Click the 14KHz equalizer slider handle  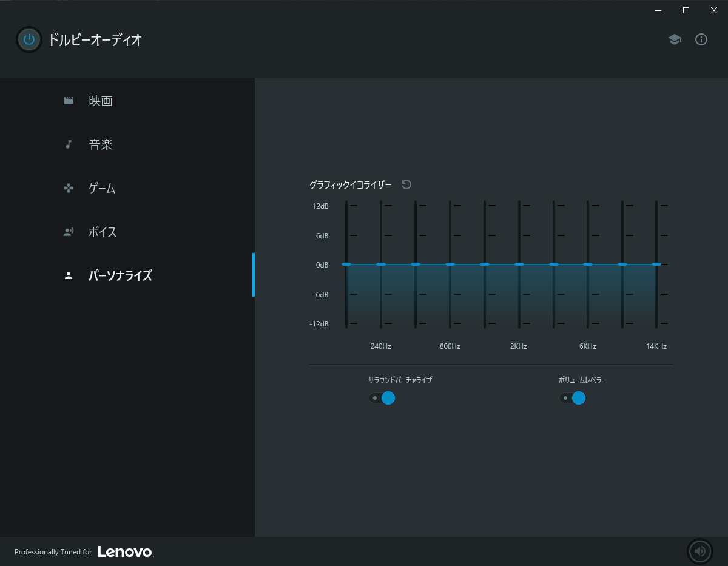tap(656, 264)
